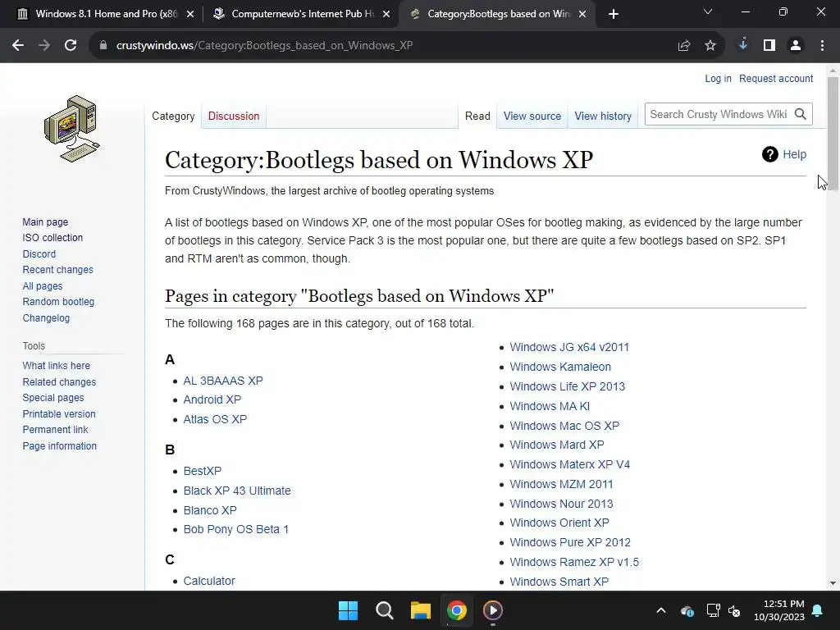The image size is (840, 630).
Task: Open Recent changes
Action: (58, 269)
